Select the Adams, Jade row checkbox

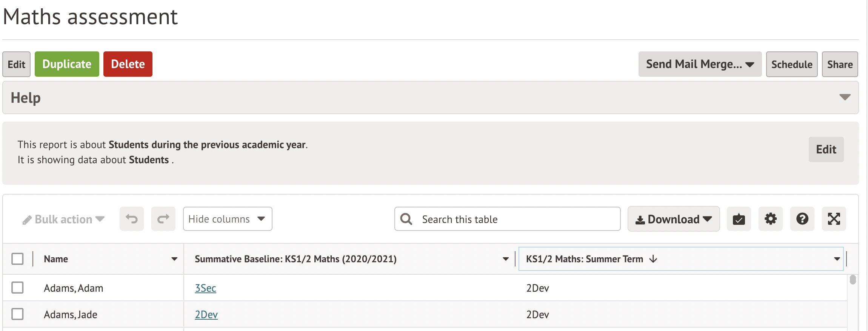(17, 314)
